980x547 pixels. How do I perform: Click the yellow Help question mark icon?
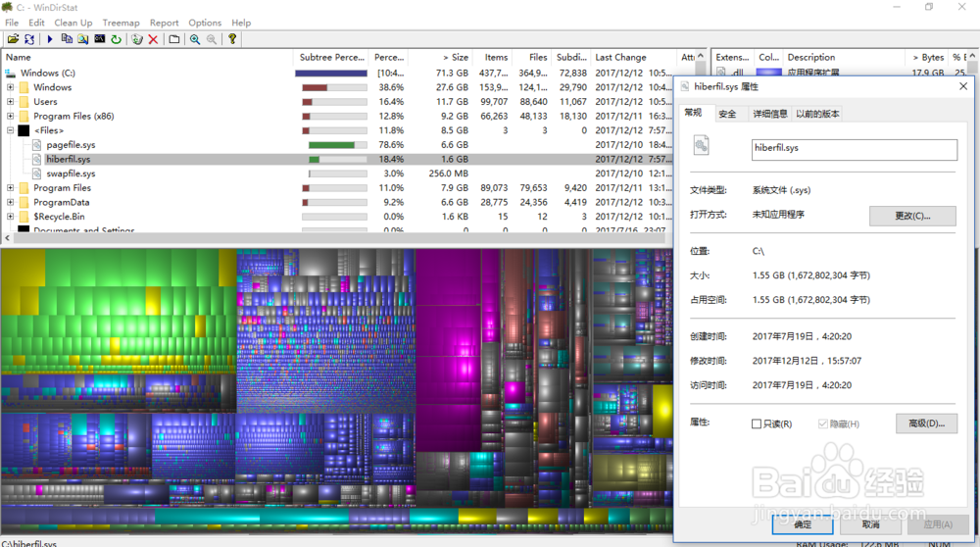(232, 39)
